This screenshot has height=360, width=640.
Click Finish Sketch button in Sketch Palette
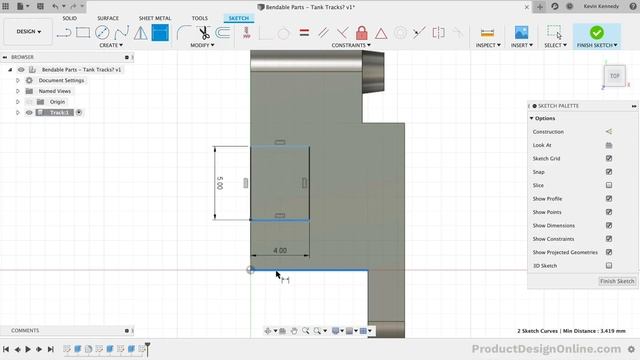point(617,281)
